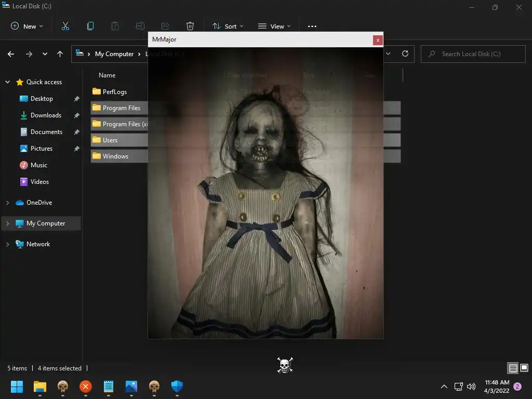Open the View dropdown menu
The width and height of the screenshot is (532, 399).
(274, 26)
